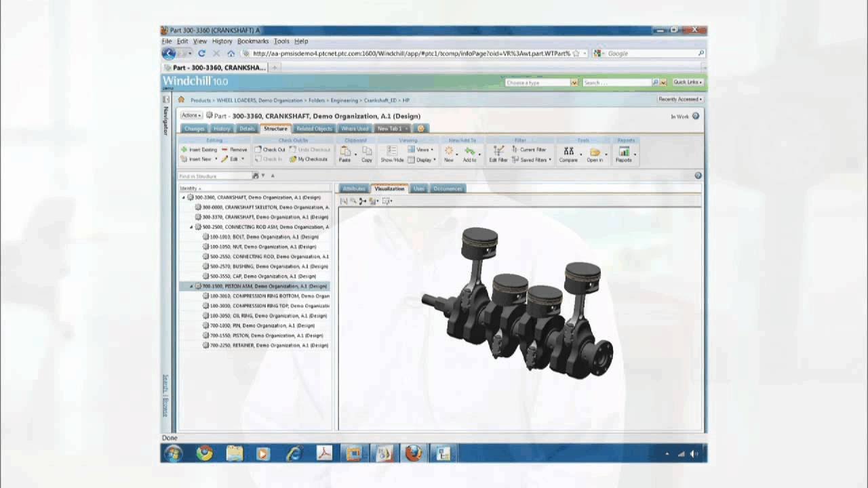Click the Reports chart icon
Image resolution: width=868 pixels, height=488 pixels.
click(x=624, y=151)
